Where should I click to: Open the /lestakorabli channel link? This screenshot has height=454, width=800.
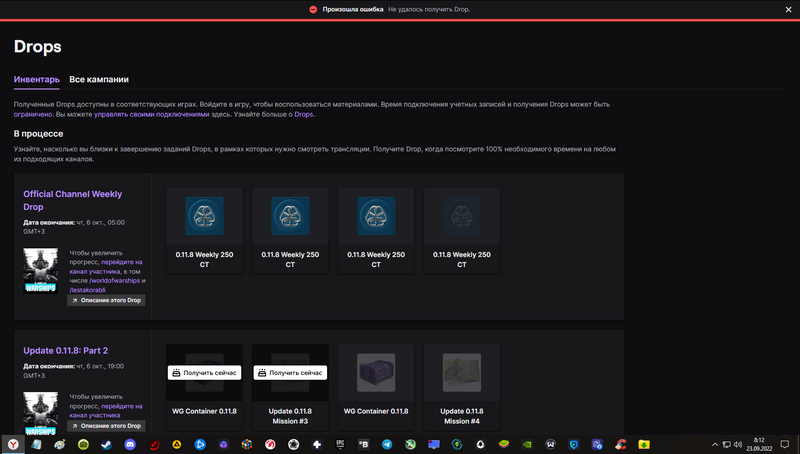pyautogui.click(x=87, y=290)
